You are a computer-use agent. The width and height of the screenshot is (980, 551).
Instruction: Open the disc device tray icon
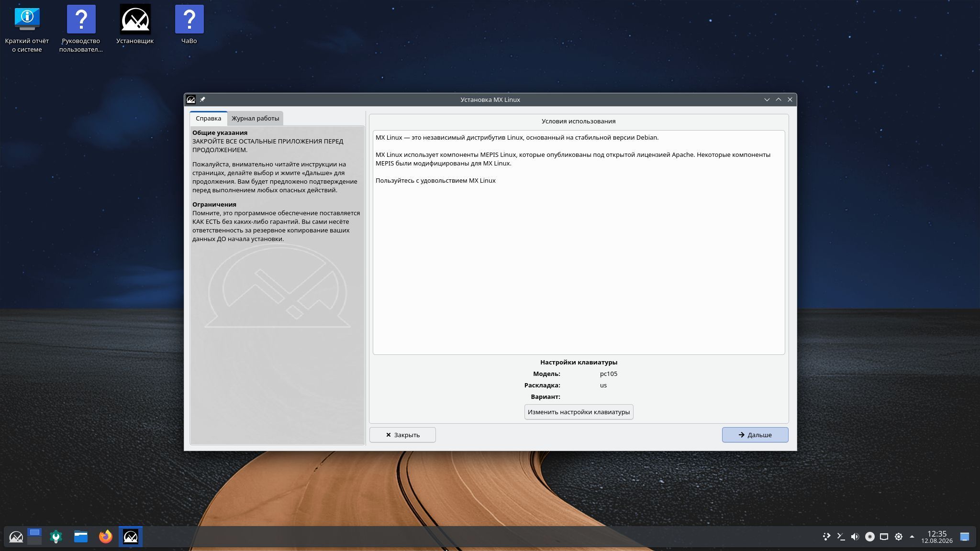tap(870, 537)
